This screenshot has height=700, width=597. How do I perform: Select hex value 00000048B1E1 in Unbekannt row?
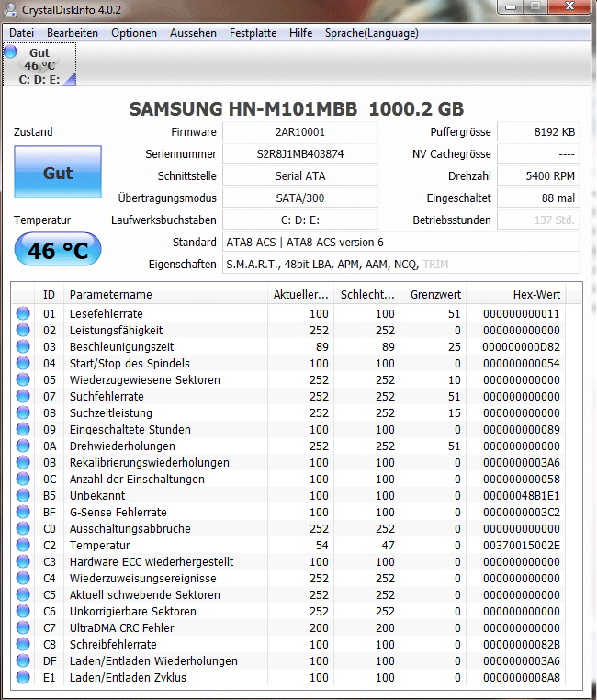coord(521,495)
